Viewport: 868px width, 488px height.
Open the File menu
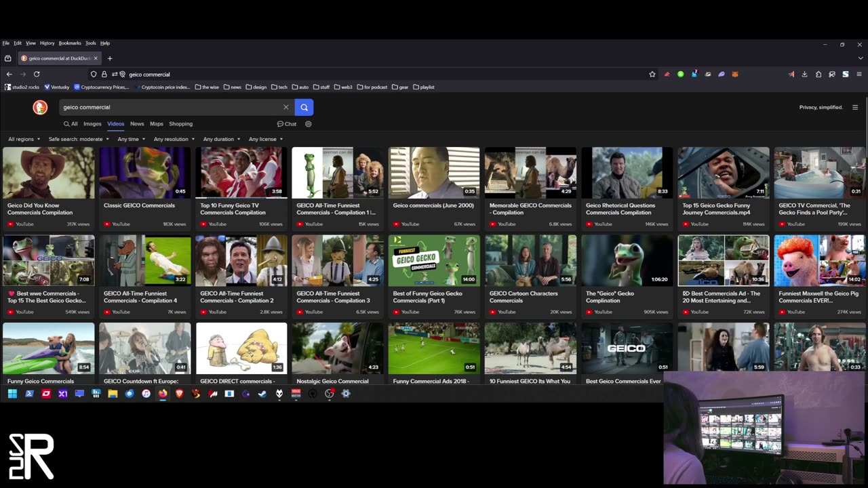[6, 43]
